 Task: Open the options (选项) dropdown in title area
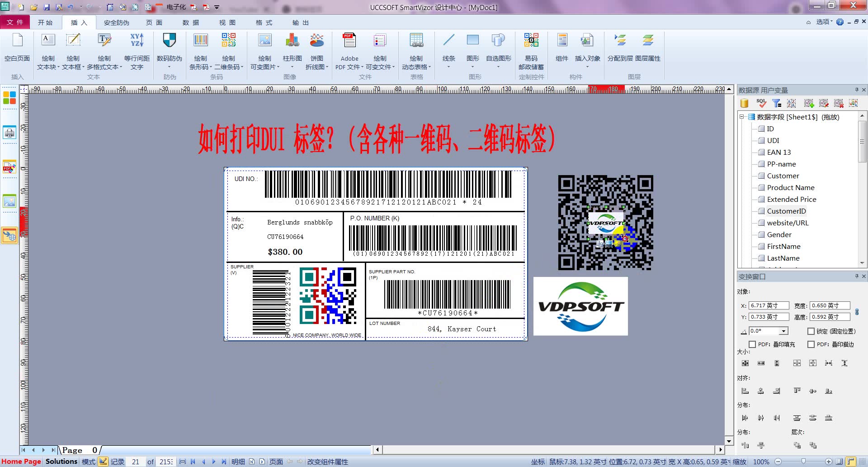pos(824,22)
